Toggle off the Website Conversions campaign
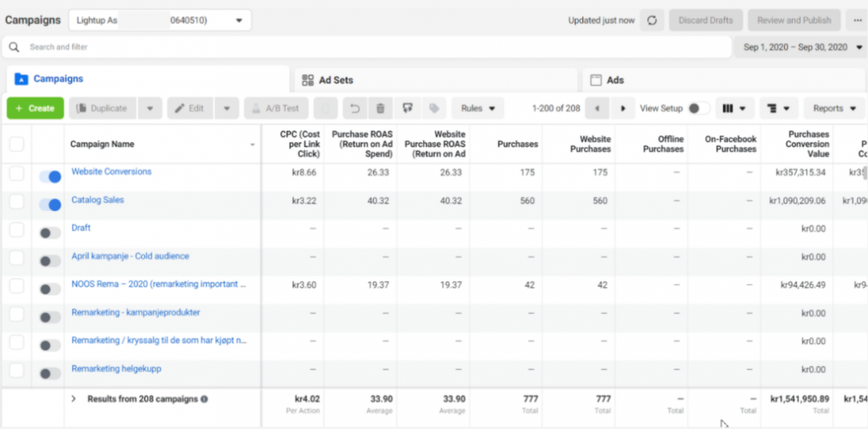 (x=51, y=176)
